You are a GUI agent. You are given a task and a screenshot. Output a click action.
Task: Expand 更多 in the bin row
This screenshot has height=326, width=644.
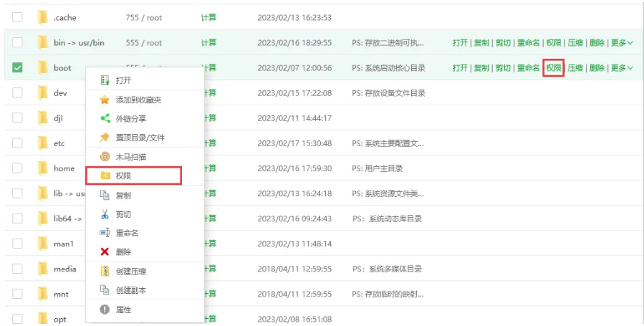(622, 43)
